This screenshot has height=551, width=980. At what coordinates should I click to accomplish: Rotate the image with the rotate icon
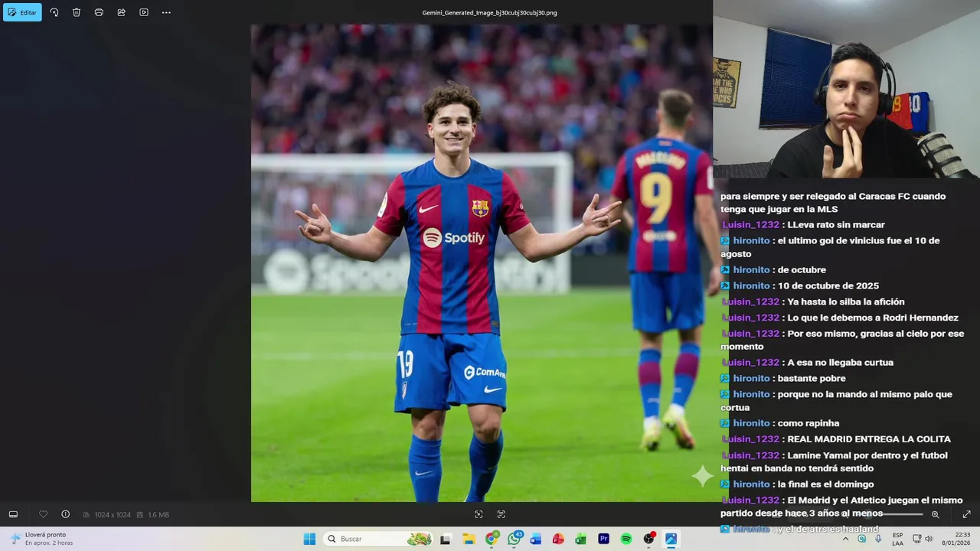click(x=54, y=12)
